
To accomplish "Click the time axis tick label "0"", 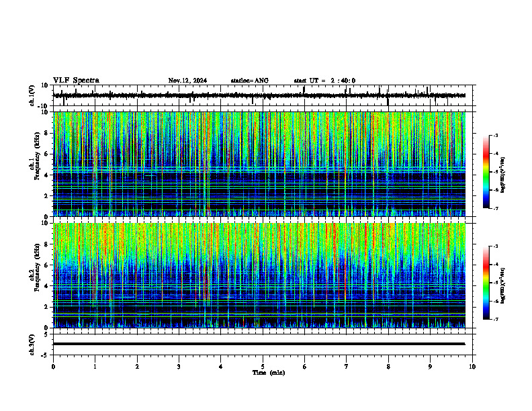I will click(x=53, y=367).
